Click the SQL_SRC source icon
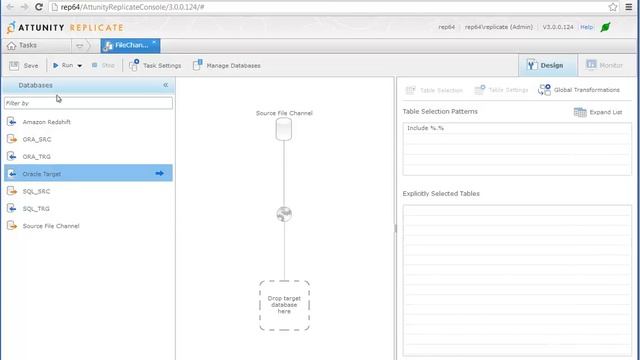This screenshot has width=640, height=360. 12,191
